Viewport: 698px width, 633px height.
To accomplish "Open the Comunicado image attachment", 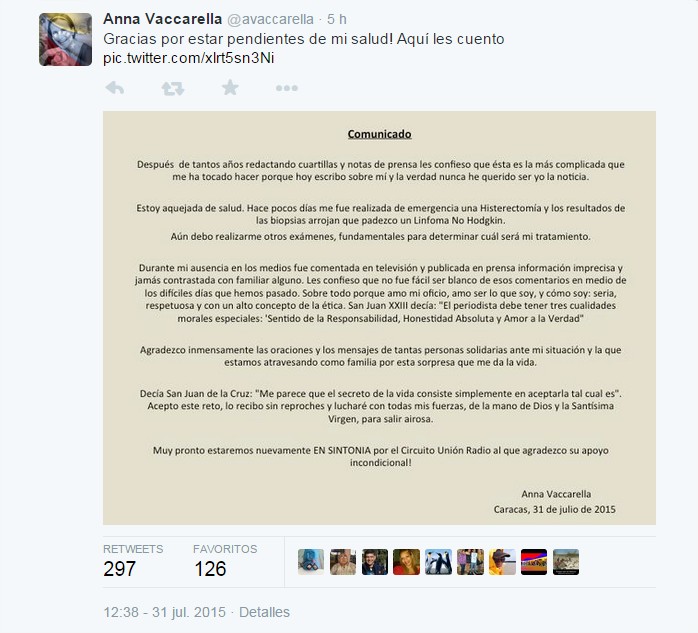I will [x=379, y=317].
